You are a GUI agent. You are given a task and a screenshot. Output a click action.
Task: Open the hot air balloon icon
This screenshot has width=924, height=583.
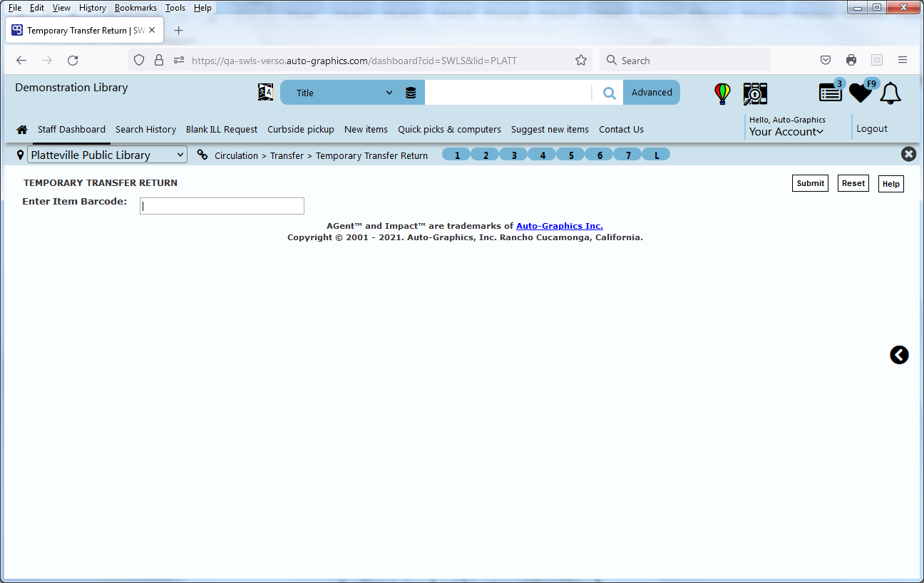coord(722,93)
